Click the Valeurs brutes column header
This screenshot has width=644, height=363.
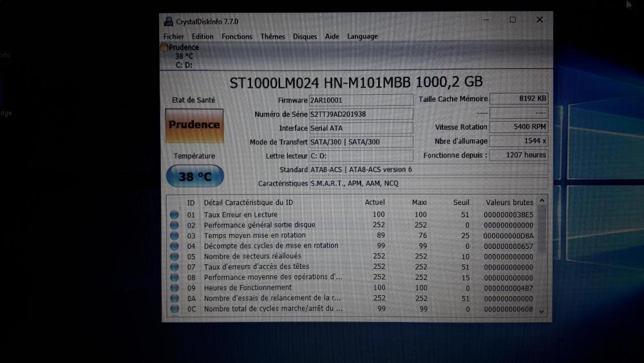[509, 202]
